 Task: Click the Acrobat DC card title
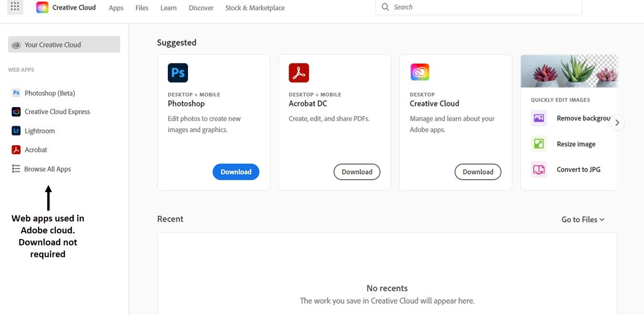(x=308, y=104)
